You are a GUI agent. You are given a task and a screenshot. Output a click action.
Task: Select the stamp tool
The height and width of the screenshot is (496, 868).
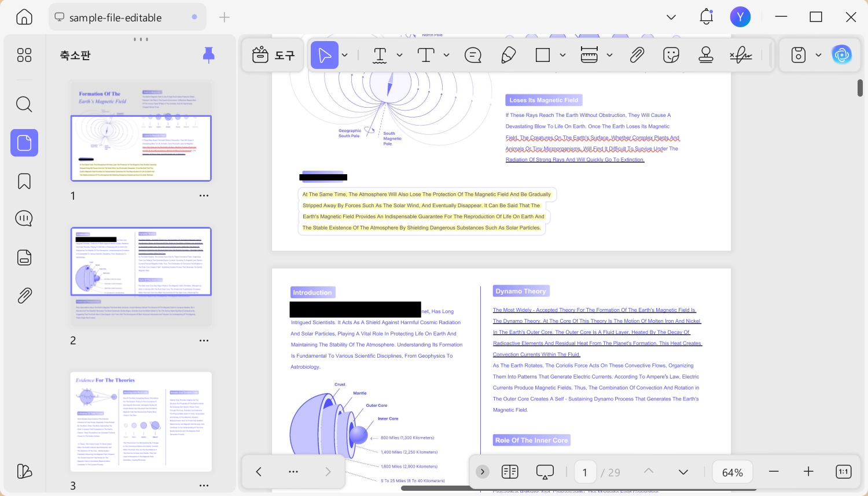click(x=705, y=55)
